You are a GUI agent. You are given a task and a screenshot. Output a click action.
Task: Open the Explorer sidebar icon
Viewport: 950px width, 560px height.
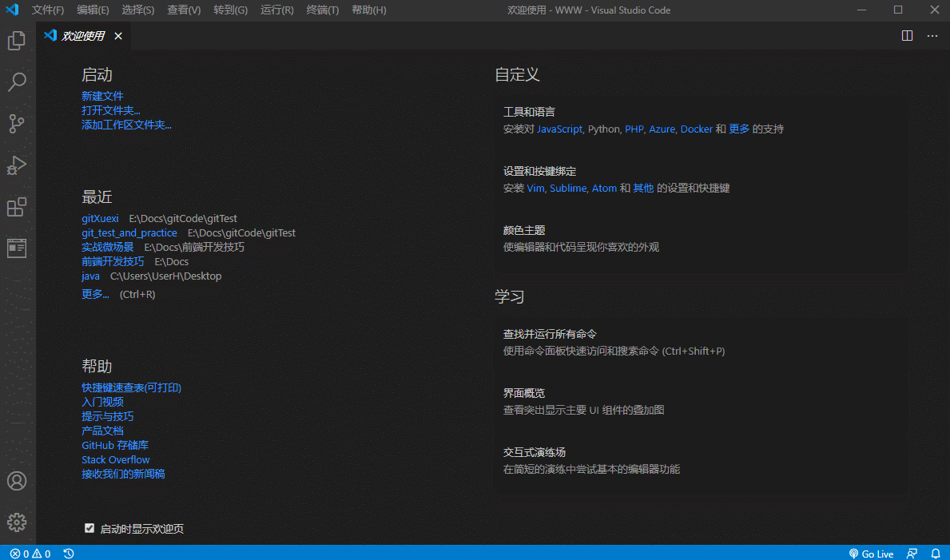[17, 41]
